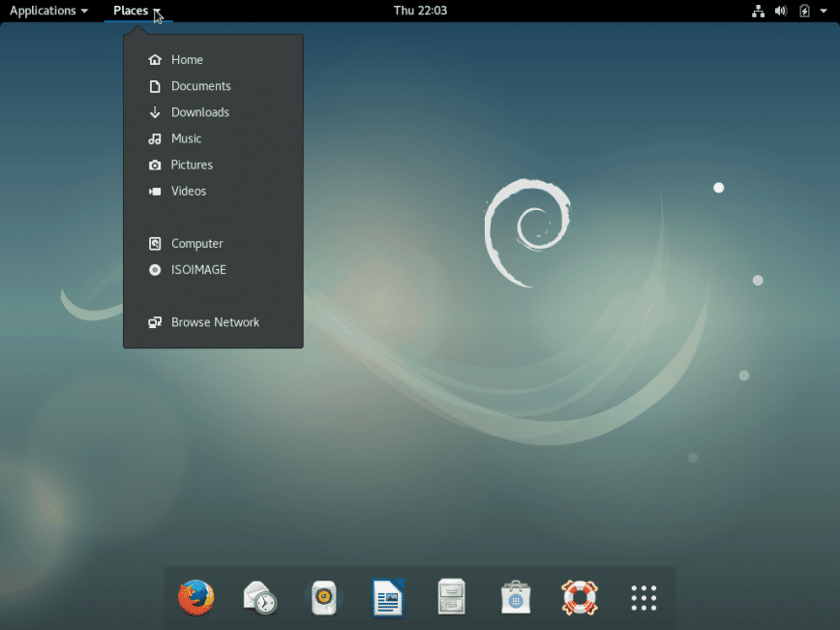
Task: Click the Home house icon
Action: click(x=155, y=59)
